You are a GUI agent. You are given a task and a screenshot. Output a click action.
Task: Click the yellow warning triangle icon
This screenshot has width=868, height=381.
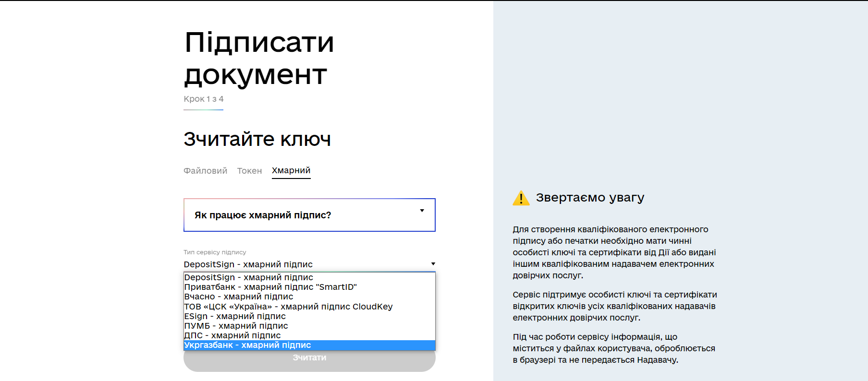coord(521,198)
